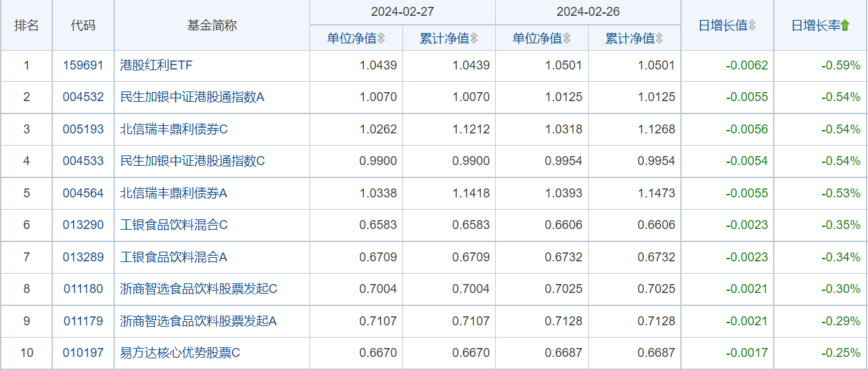868x370 pixels.
Task: Open 民生加银中证港股通指数C fund link
Action: (193, 161)
